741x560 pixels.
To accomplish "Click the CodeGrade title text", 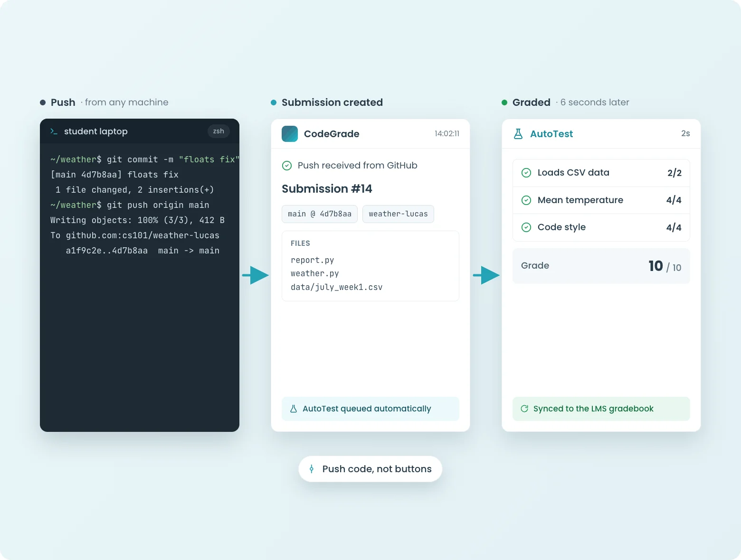I will point(332,134).
